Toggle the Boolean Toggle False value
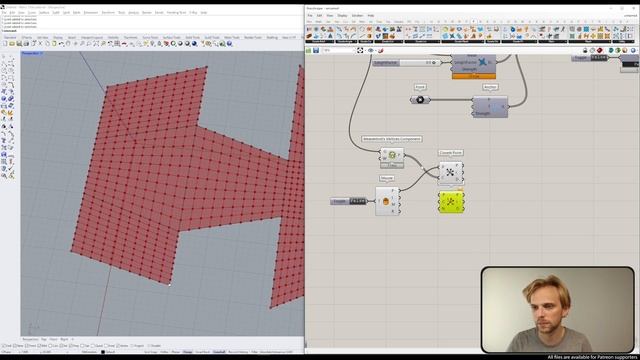The image size is (640, 360). pyautogui.click(x=358, y=201)
